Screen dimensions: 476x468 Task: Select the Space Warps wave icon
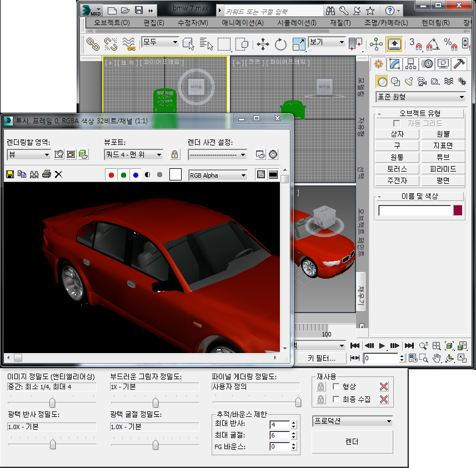[x=449, y=82]
